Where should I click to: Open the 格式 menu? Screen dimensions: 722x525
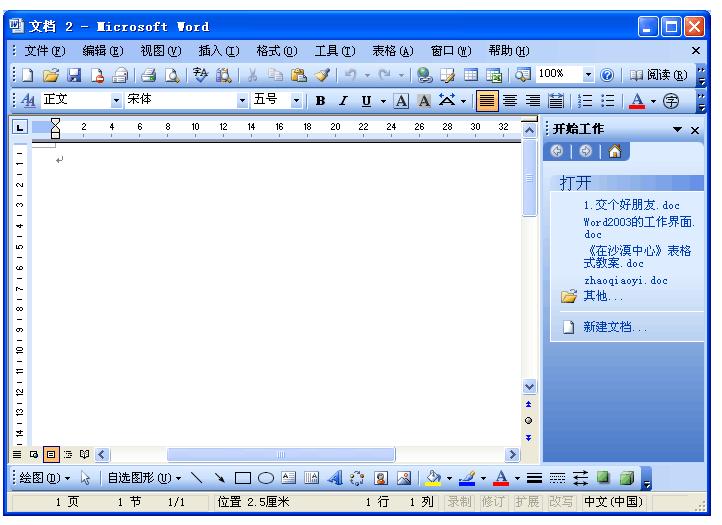[277, 51]
